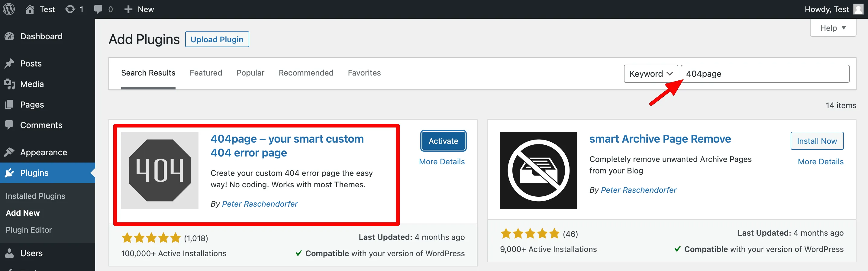Click the Comments sidebar icon
This screenshot has height=271, width=868.
9,125
